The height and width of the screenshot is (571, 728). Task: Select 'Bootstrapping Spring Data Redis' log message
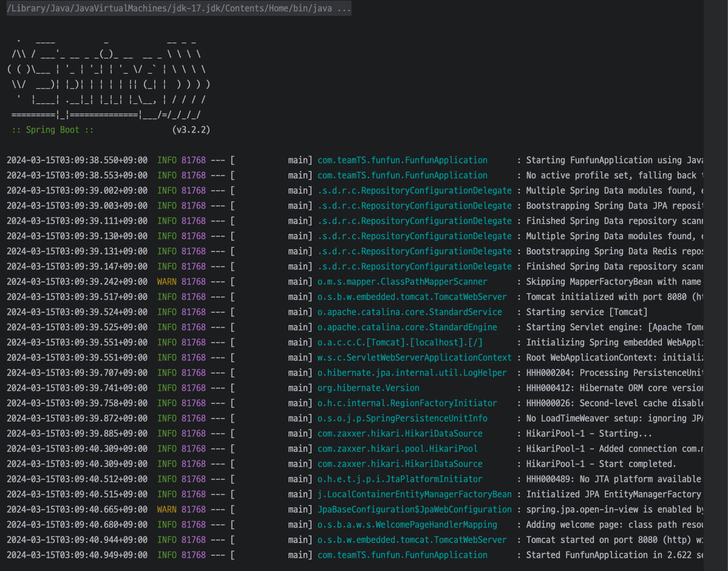click(614, 251)
